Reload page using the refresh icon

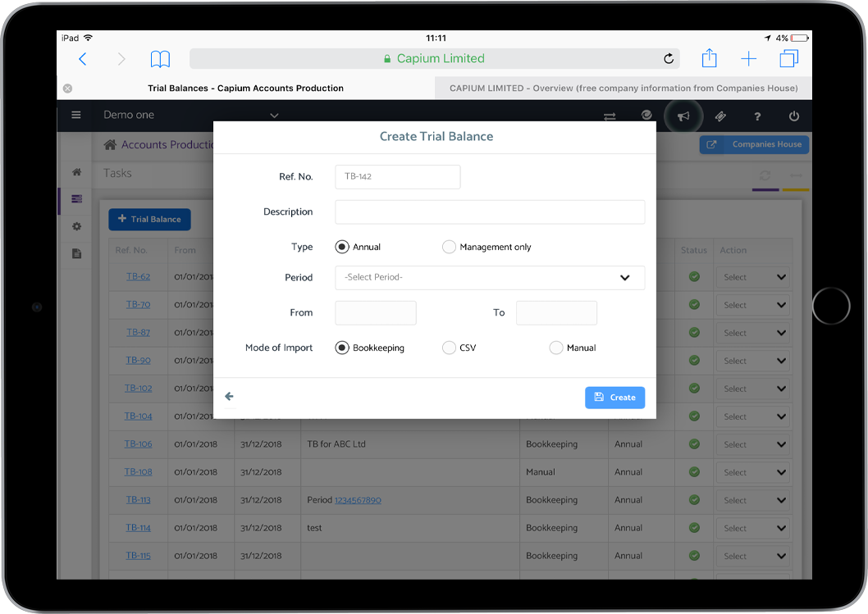(x=669, y=59)
